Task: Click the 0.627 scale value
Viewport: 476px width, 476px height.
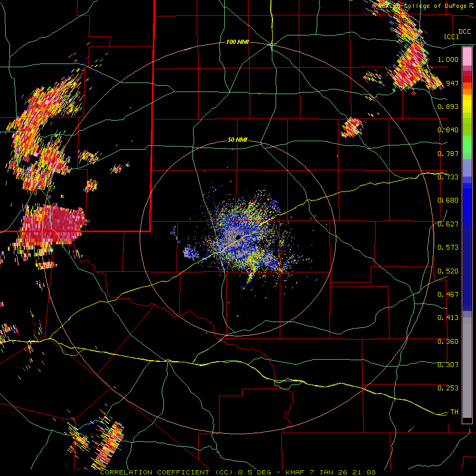Action: [x=448, y=224]
